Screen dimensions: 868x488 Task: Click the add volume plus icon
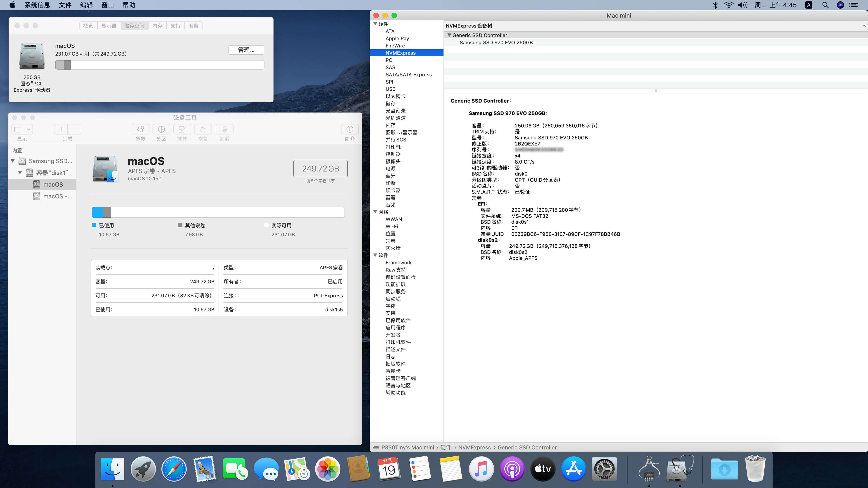click(x=61, y=129)
